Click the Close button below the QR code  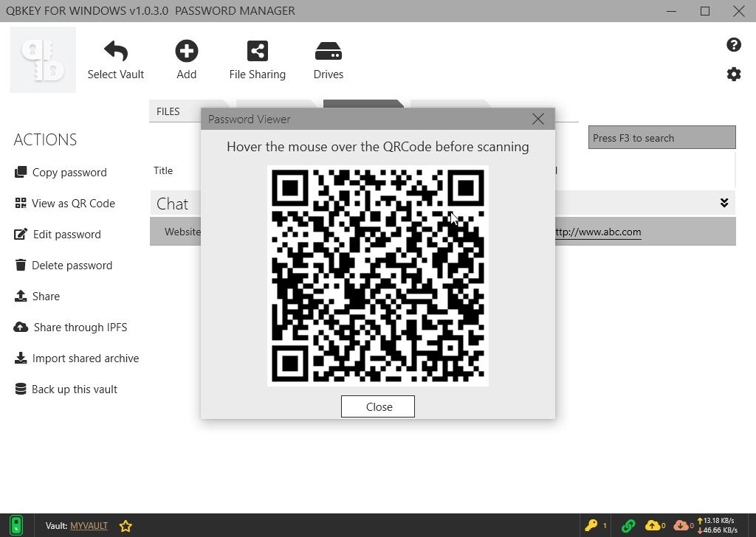click(377, 406)
